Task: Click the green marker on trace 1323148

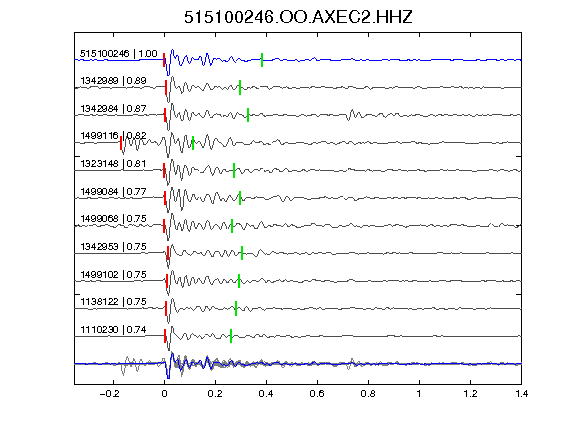Action: (x=234, y=170)
